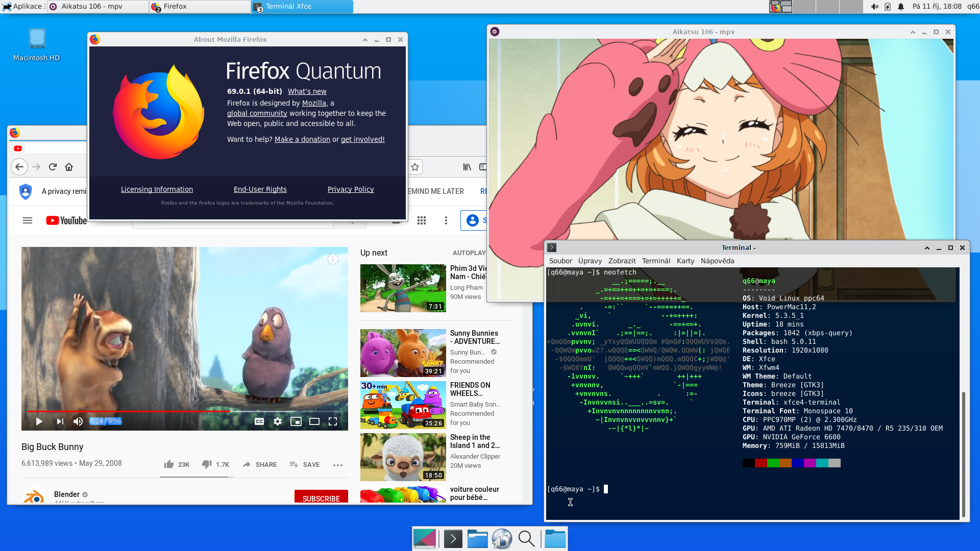Mute the YouTube video volume
The image size is (980, 551).
point(78,421)
